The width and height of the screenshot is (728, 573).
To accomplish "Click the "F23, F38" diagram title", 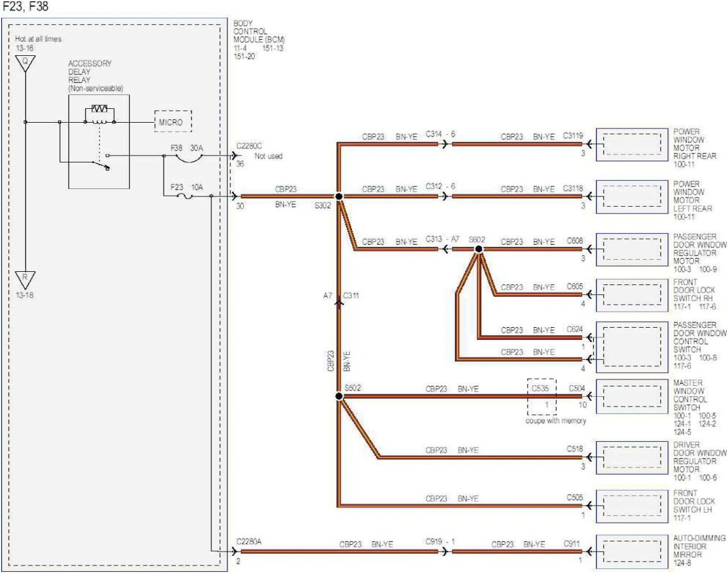I will pos(26,6).
